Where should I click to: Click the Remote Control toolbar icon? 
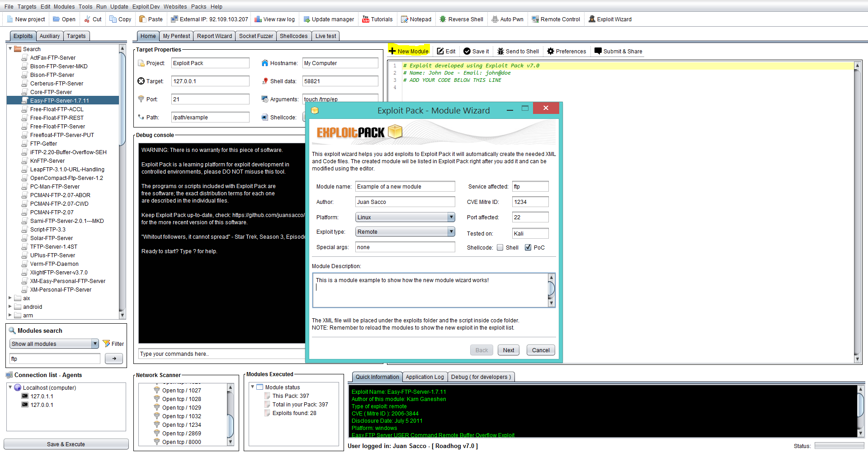click(535, 19)
